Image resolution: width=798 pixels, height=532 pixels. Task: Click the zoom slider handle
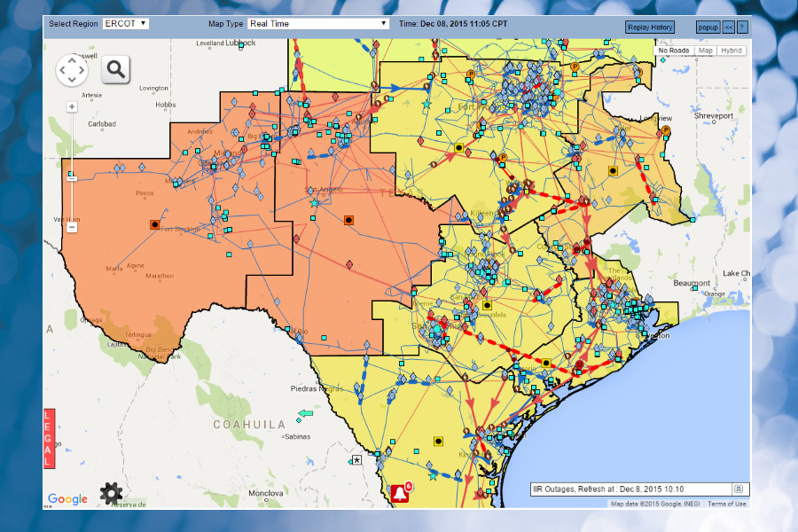tap(72, 178)
